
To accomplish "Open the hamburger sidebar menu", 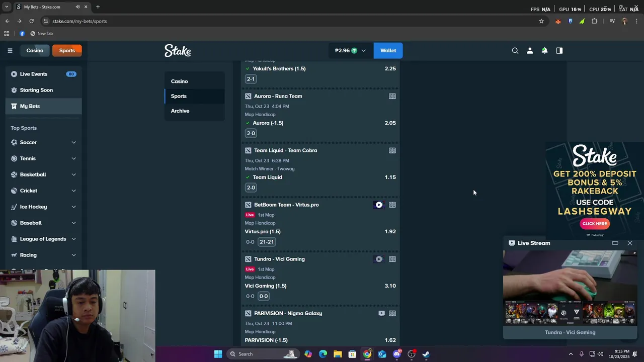I will point(10,50).
